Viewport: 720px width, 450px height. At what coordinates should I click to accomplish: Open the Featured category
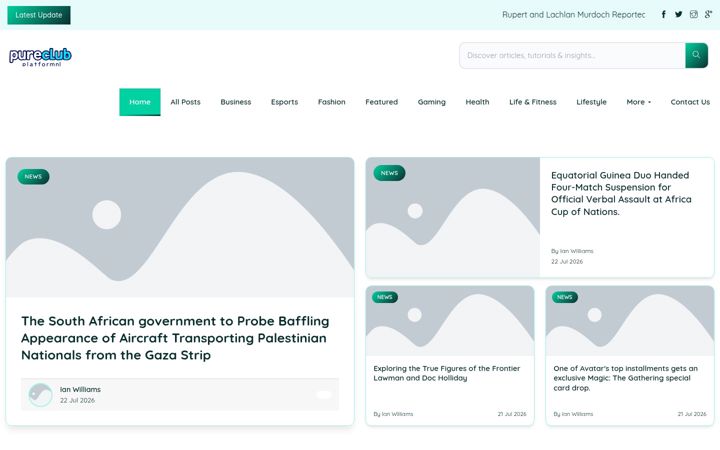click(x=382, y=102)
